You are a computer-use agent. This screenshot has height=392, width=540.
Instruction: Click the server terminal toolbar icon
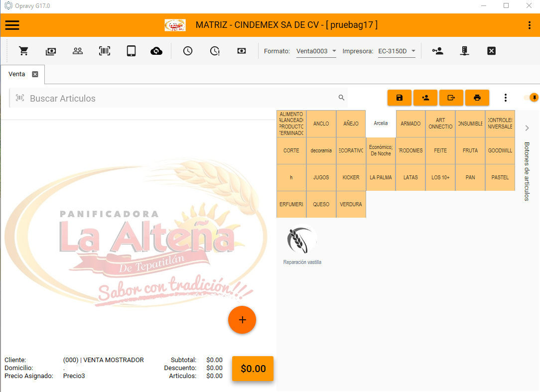tap(465, 51)
